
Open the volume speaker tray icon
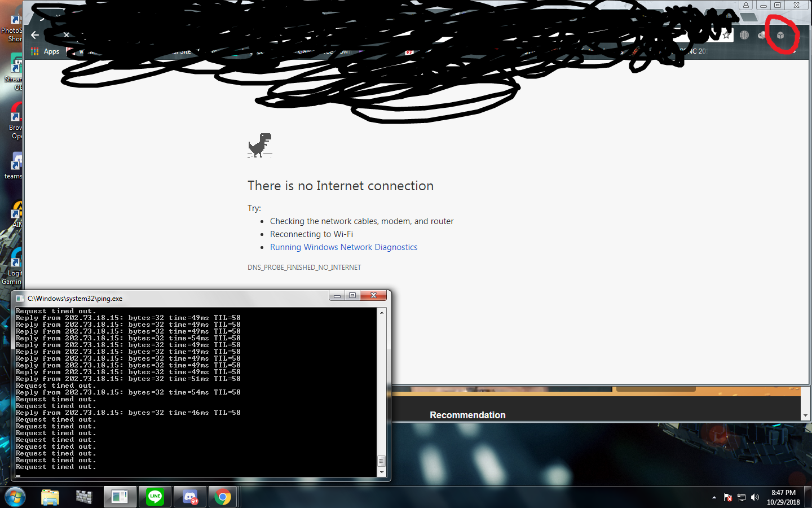click(755, 497)
